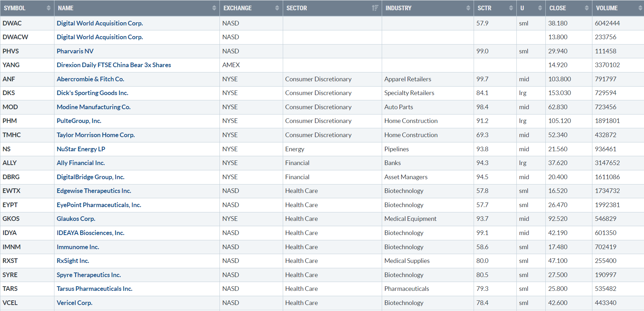Screen dimensions: 644x311
Task: Open Glaukos Corp. stock details
Action: (76, 219)
